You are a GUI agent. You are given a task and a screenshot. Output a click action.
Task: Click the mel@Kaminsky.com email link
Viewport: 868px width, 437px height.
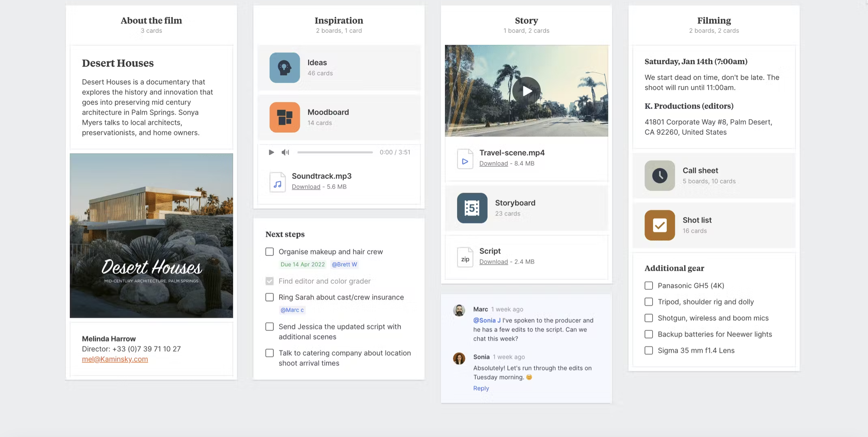tap(115, 359)
